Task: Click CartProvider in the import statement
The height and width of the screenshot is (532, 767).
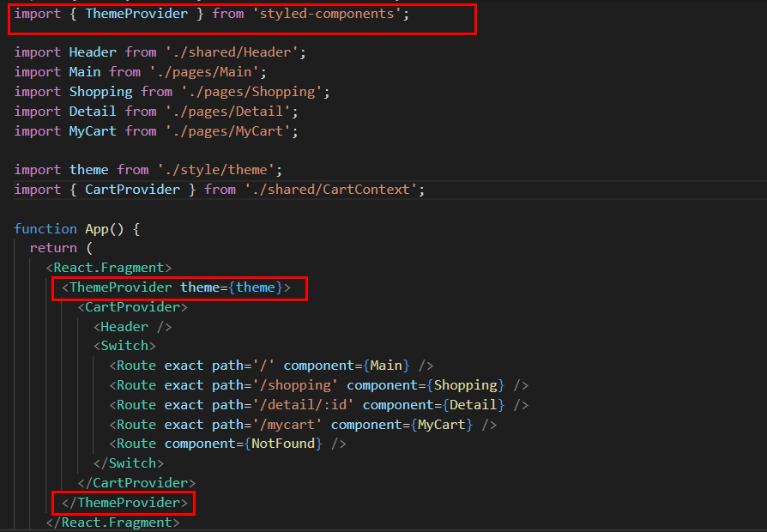Action: point(133,190)
